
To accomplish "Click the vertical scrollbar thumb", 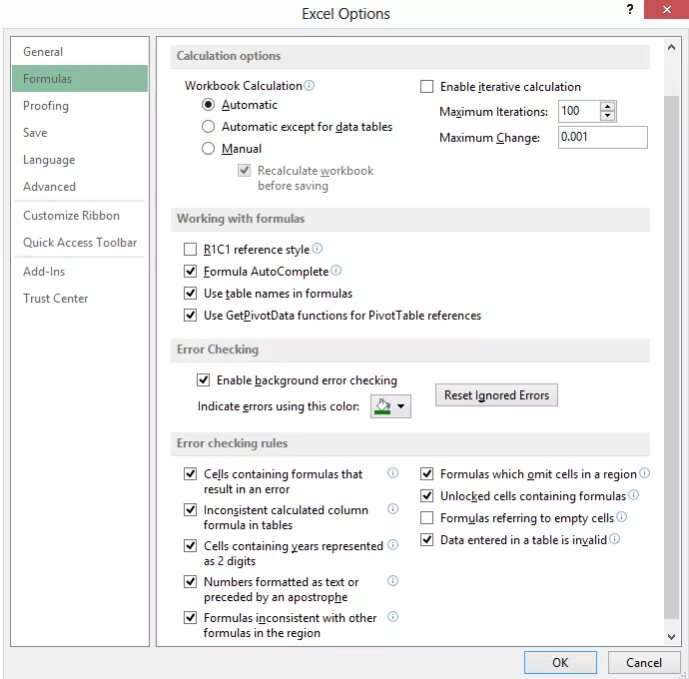I will click(x=671, y=357).
